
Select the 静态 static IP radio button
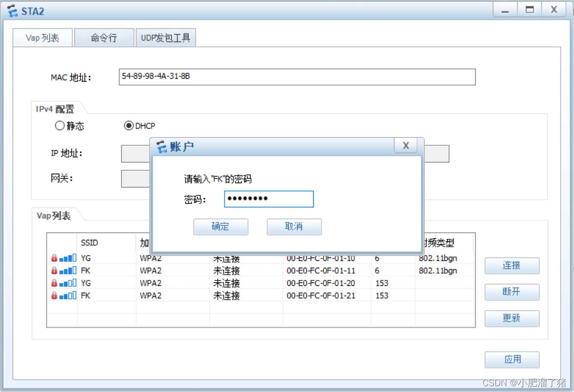click(x=59, y=126)
